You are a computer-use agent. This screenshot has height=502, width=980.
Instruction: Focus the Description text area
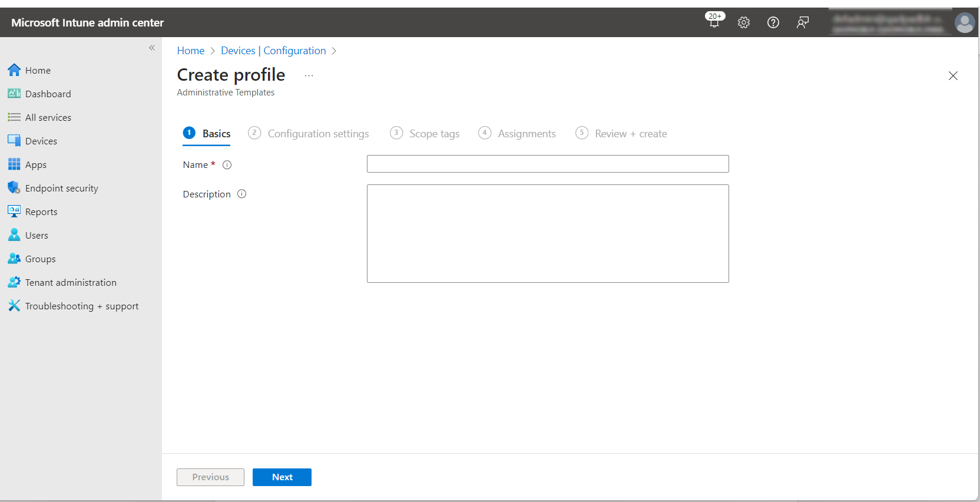click(547, 233)
